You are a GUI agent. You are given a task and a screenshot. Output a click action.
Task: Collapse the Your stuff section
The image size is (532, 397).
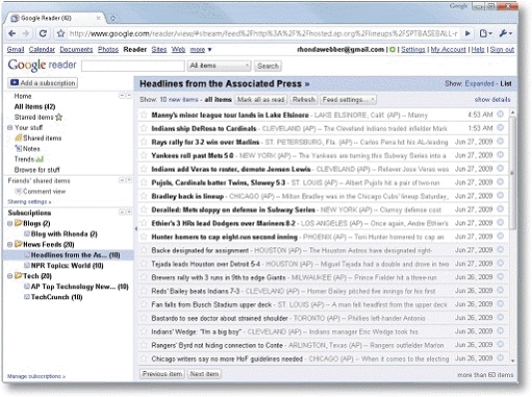click(10, 128)
